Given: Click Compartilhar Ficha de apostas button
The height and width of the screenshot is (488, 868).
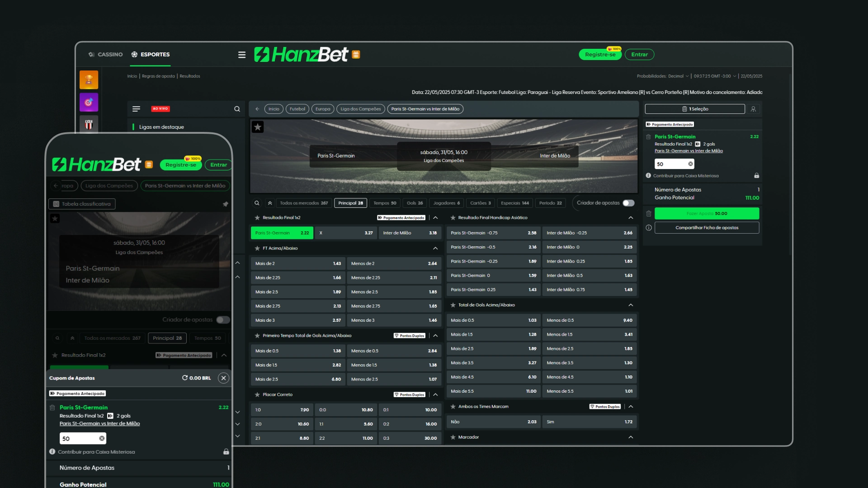Looking at the screenshot, I should pos(707,228).
